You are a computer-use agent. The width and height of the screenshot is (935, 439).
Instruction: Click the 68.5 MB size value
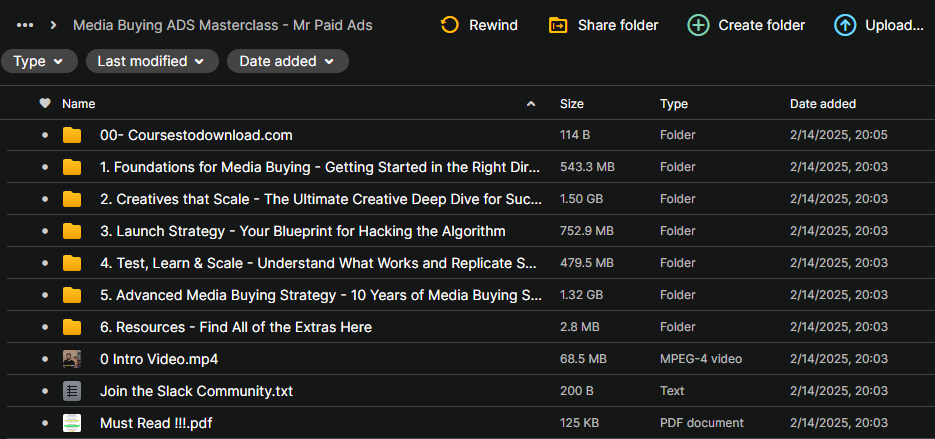[x=583, y=359]
